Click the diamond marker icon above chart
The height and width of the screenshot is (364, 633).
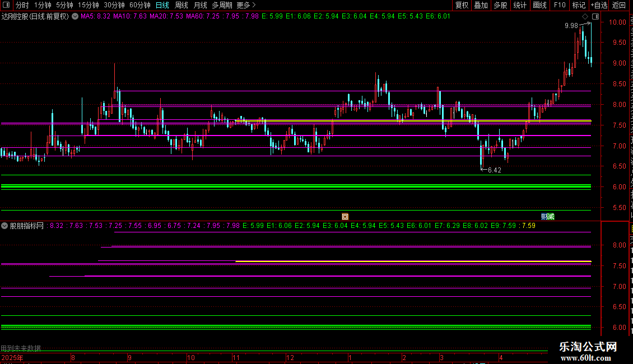pyautogui.click(x=585, y=17)
